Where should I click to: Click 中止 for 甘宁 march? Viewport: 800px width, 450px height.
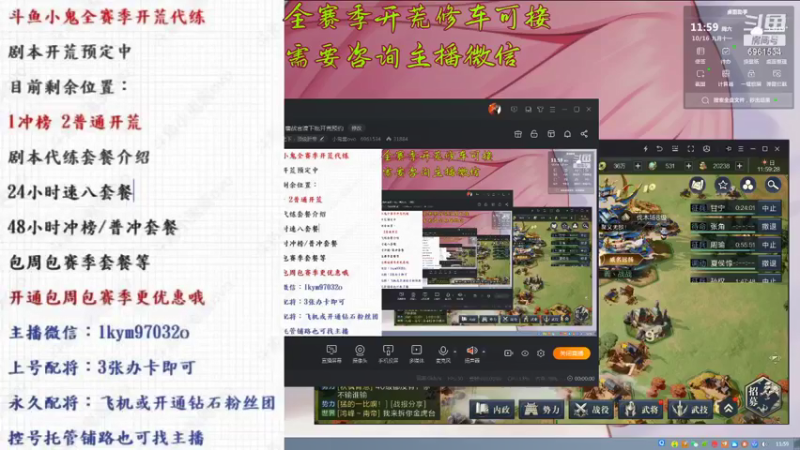(769, 208)
